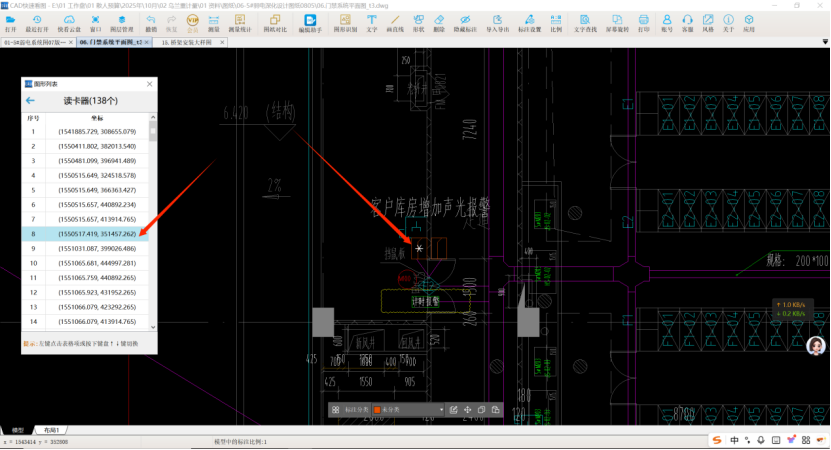
Task: Toggle 隐藏标注 hide annotations
Action: click(x=467, y=23)
